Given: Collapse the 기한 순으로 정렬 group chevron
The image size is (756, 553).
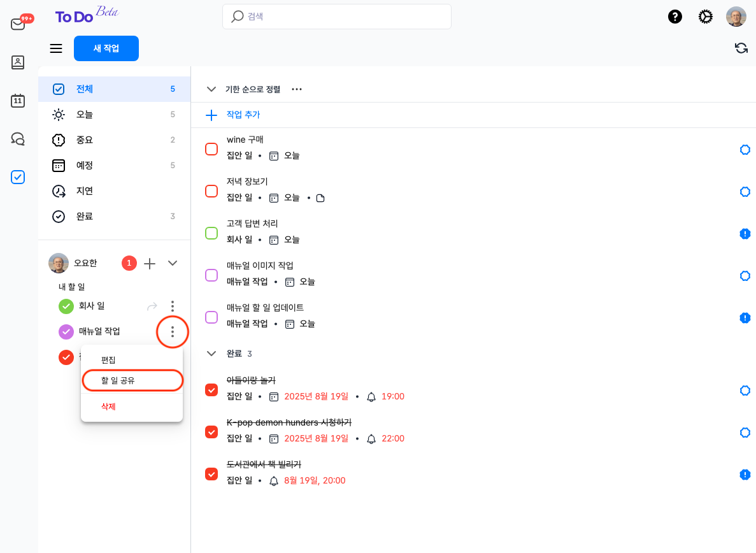Looking at the screenshot, I should [211, 89].
